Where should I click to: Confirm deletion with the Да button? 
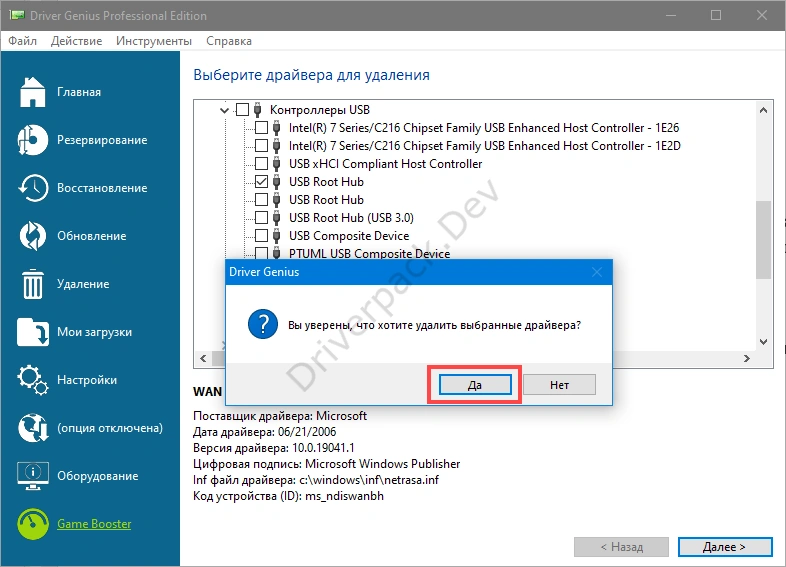coord(475,385)
